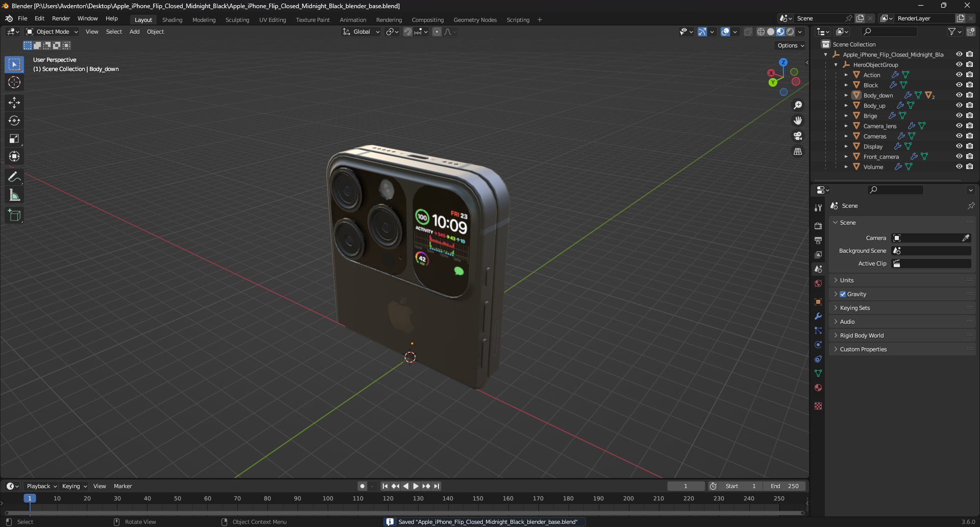
Task: Open the Object properties tab
Action: click(818, 302)
